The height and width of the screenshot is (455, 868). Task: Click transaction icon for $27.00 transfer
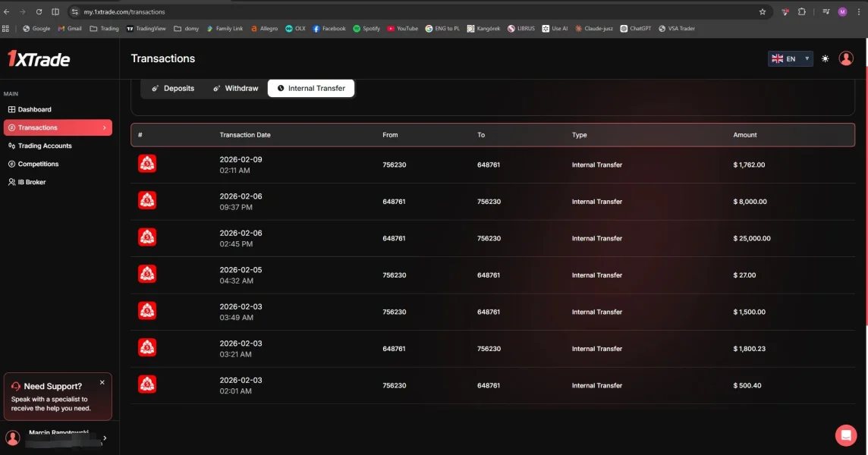[x=147, y=275]
